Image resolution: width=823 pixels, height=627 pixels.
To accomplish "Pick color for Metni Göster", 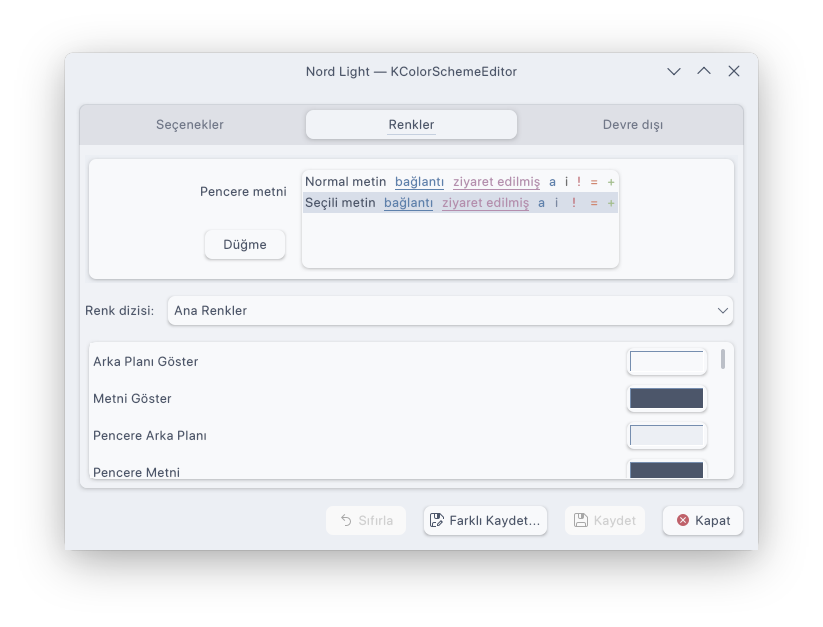I will (667, 398).
